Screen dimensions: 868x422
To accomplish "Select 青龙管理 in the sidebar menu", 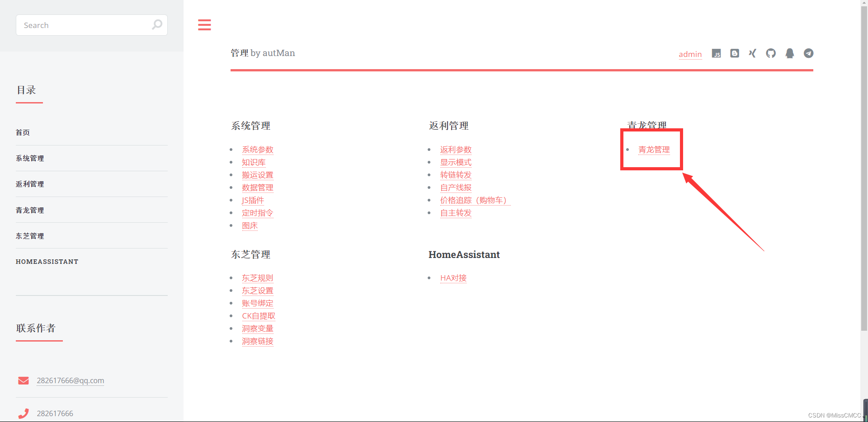I will point(30,210).
